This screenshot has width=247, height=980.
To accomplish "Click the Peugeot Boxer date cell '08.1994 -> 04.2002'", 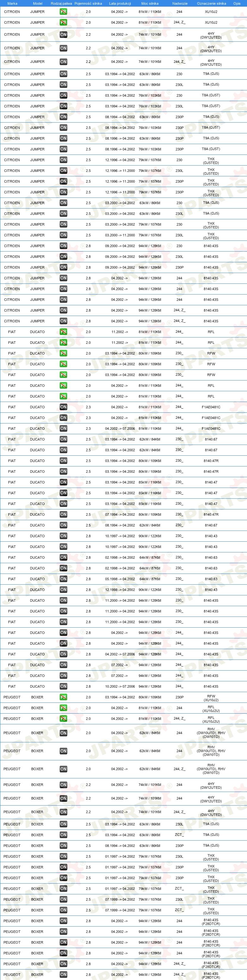I will [x=120, y=846].
